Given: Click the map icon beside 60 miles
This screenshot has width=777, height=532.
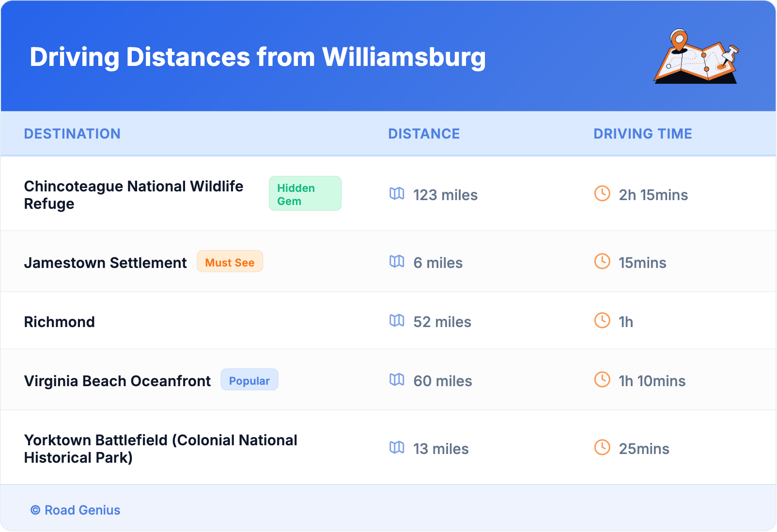Looking at the screenshot, I should click(397, 380).
